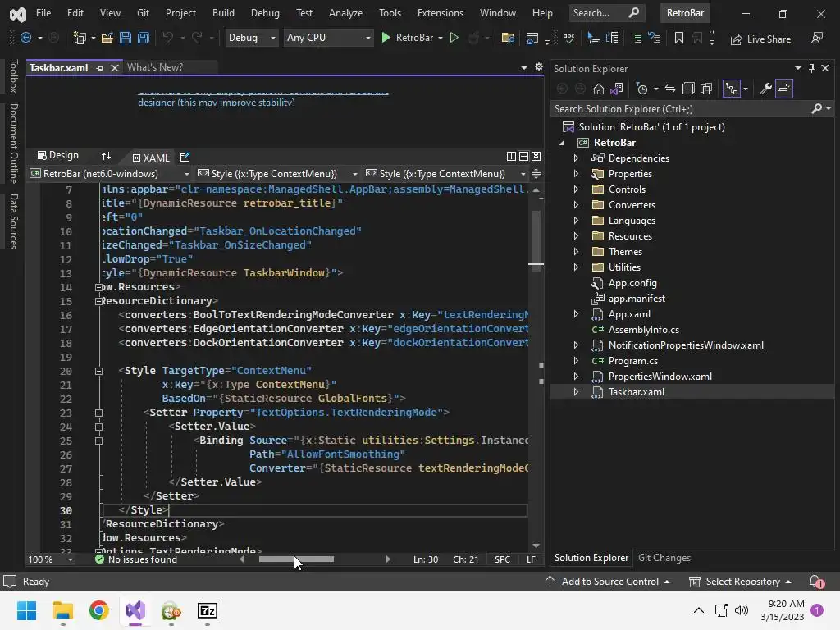Screen dimensions: 840x630
Task: Switch views icon in Solution Explorer toolbar
Action: [x=617, y=89]
